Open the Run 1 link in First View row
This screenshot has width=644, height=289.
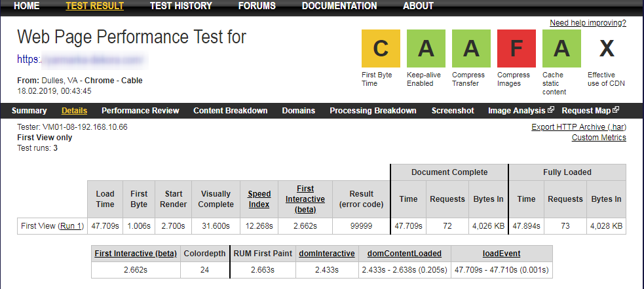71,226
